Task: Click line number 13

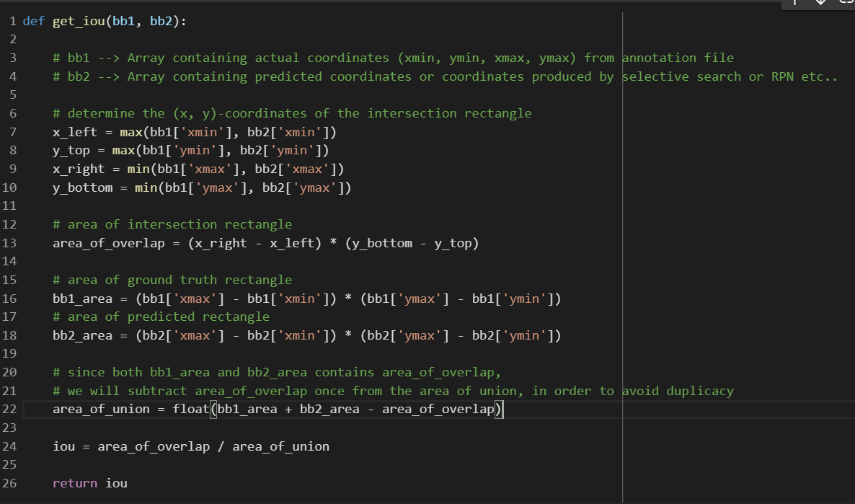Action: [x=9, y=243]
